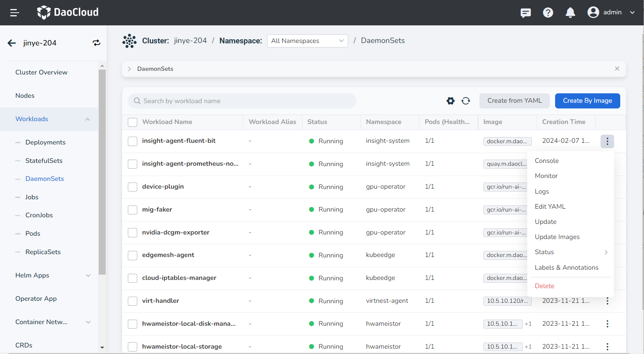Refresh the DaemonSets list
This screenshot has height=354, width=644.
click(x=466, y=101)
